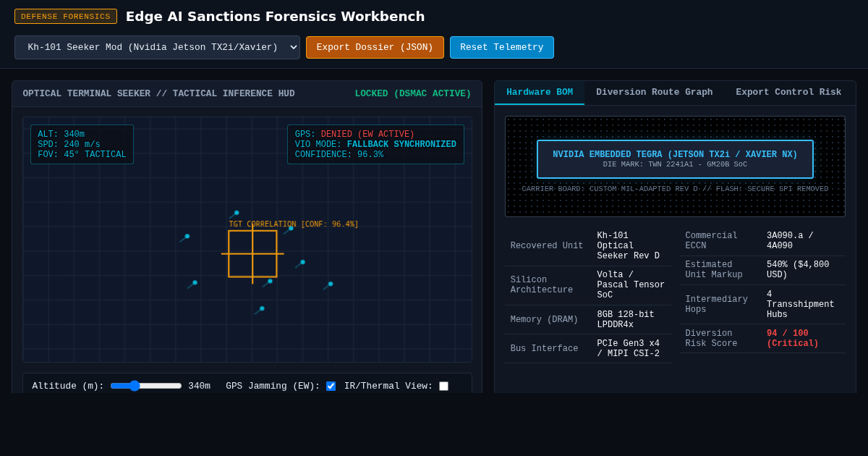Select the ALT: 340m readout
868x456 pixels.
click(x=61, y=135)
